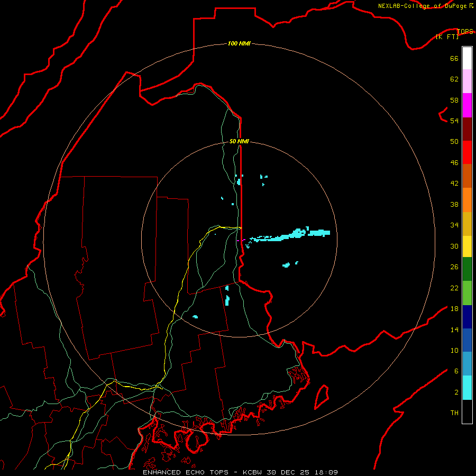This screenshot has height=476, width=476.
Task: Click the legend value '2'
Action: [x=456, y=392]
